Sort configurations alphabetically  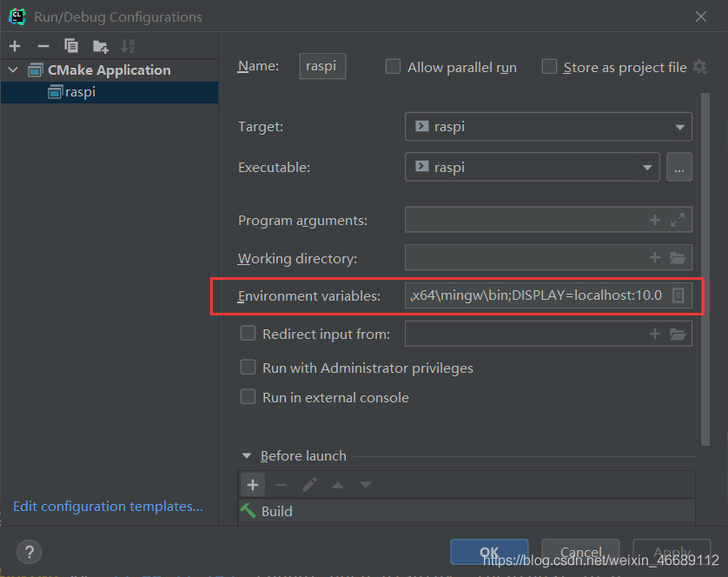pos(128,46)
